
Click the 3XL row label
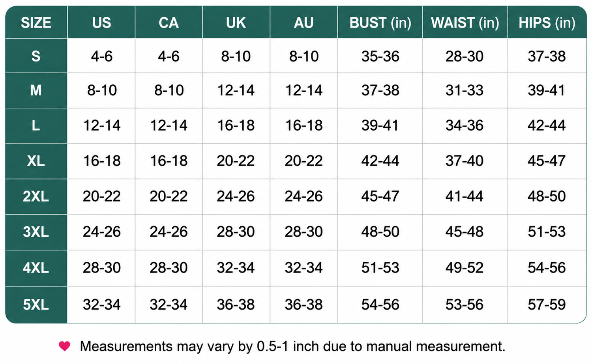pos(36,232)
